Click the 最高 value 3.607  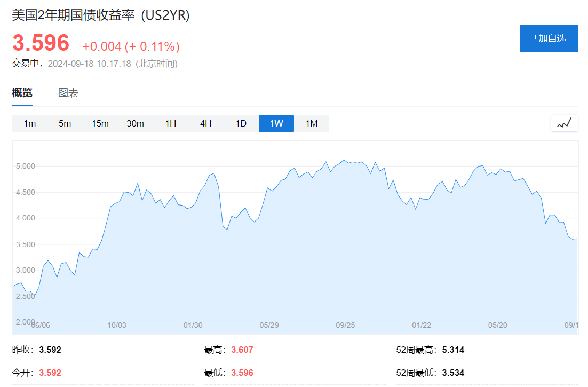tap(242, 350)
